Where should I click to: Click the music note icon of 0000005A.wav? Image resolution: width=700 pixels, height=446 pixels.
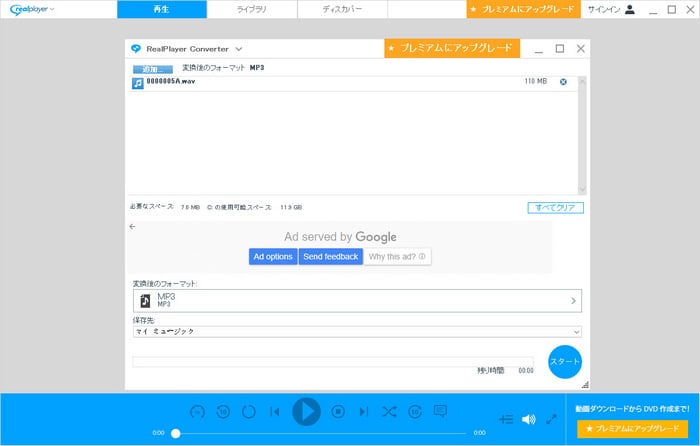(138, 83)
